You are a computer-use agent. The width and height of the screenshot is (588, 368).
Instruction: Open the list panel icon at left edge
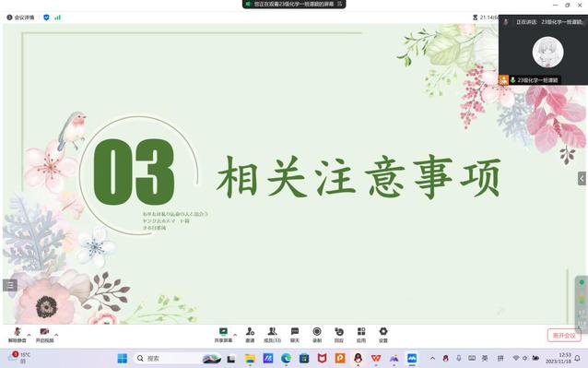(10, 286)
